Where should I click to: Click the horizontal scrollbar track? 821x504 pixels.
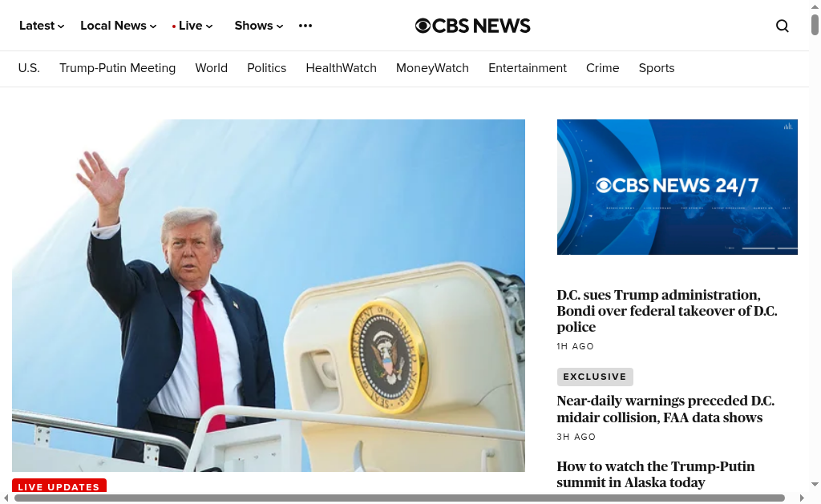(x=399, y=498)
